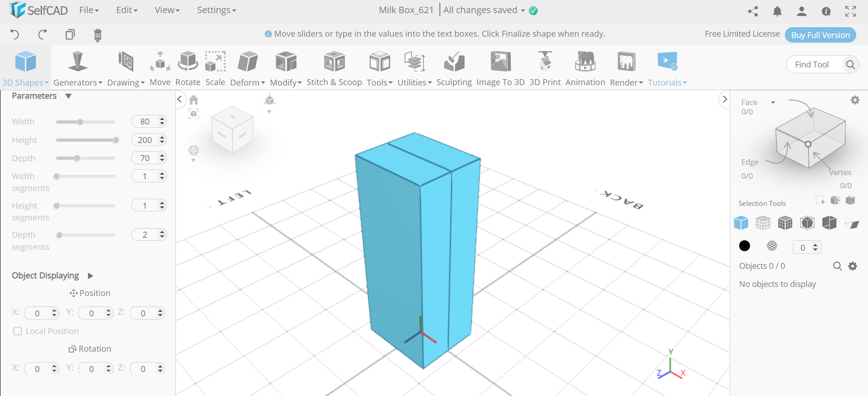Image resolution: width=868 pixels, height=396 pixels.
Task: Click the search icon in Find Tool
Action: [x=850, y=65]
